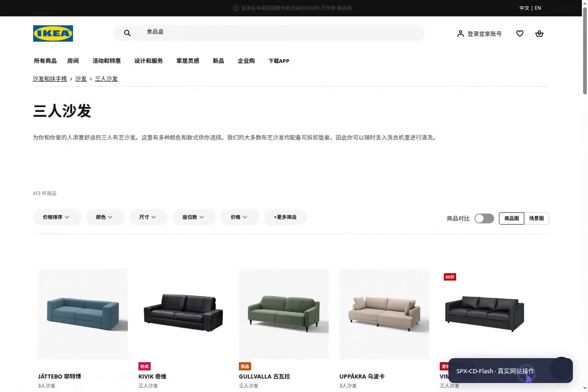Click the 新品 badge on GULLVALLA

click(245, 366)
